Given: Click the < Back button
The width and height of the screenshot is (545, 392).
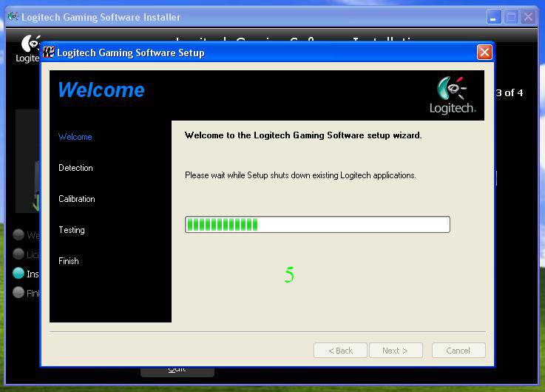Looking at the screenshot, I should [x=340, y=351].
